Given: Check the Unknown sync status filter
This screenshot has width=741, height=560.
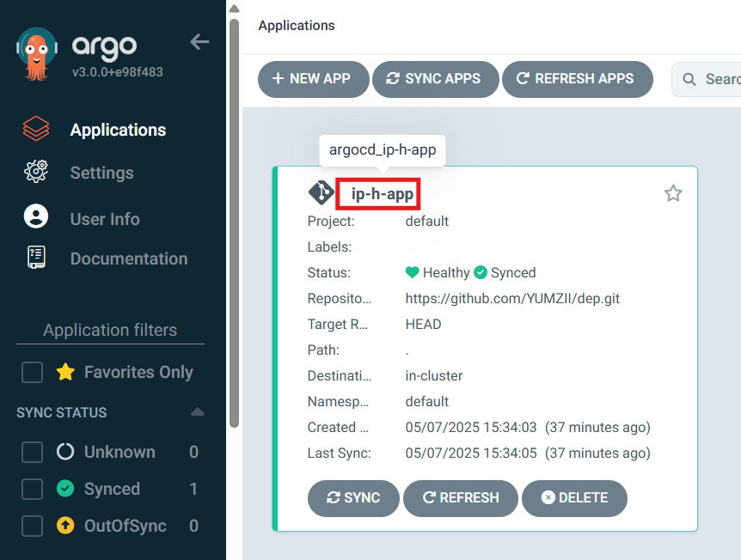Looking at the screenshot, I should click(32, 452).
